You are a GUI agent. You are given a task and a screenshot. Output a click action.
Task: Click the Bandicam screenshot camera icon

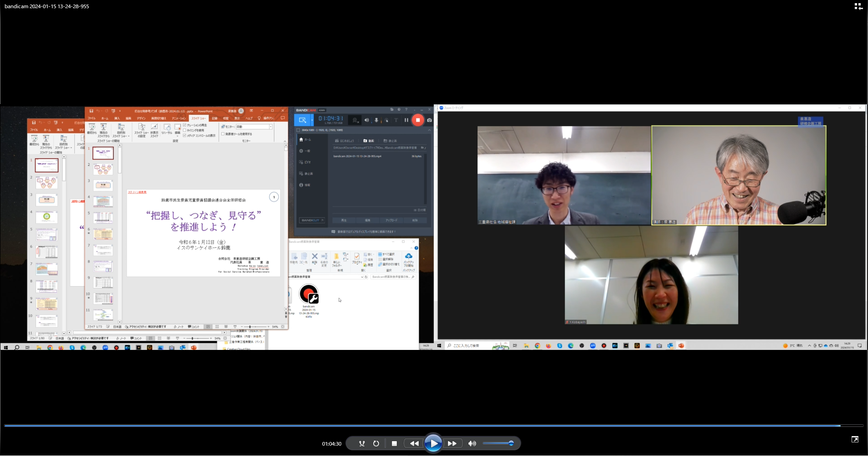(x=429, y=120)
